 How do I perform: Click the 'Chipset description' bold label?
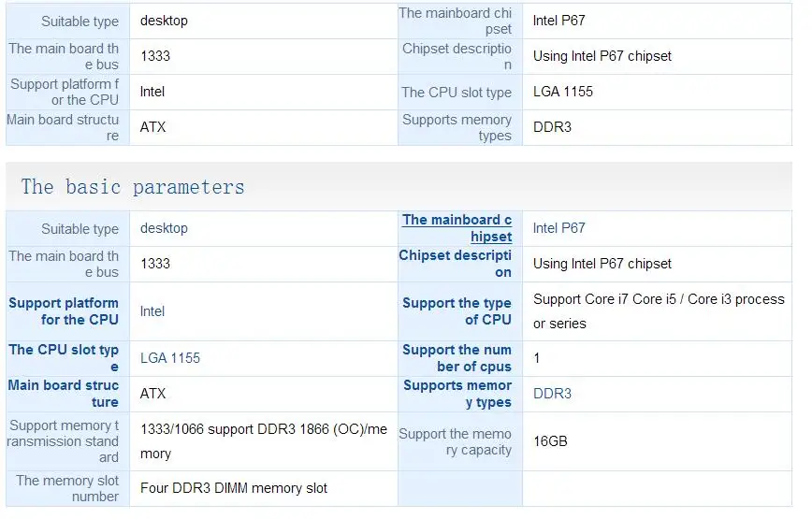456,264
